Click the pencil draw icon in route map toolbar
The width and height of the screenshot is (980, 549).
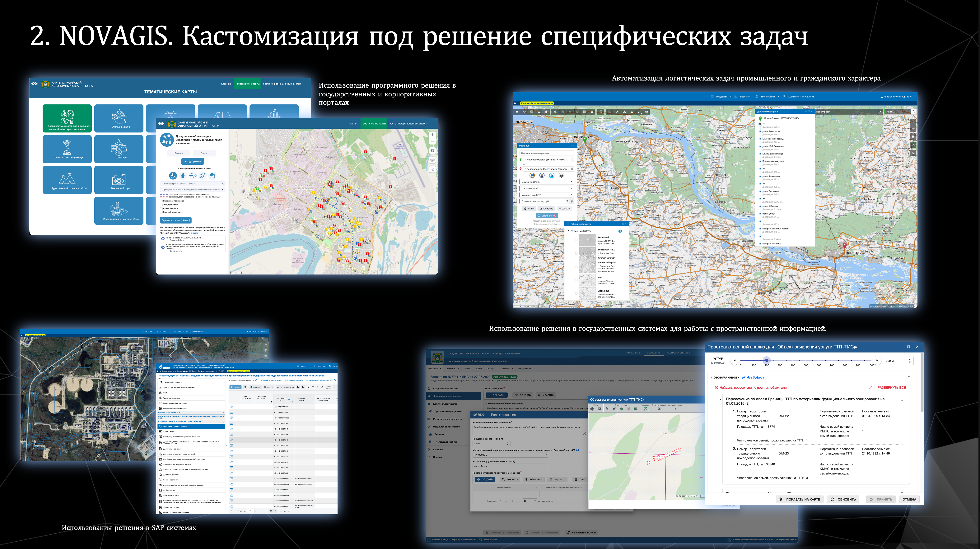point(617,112)
